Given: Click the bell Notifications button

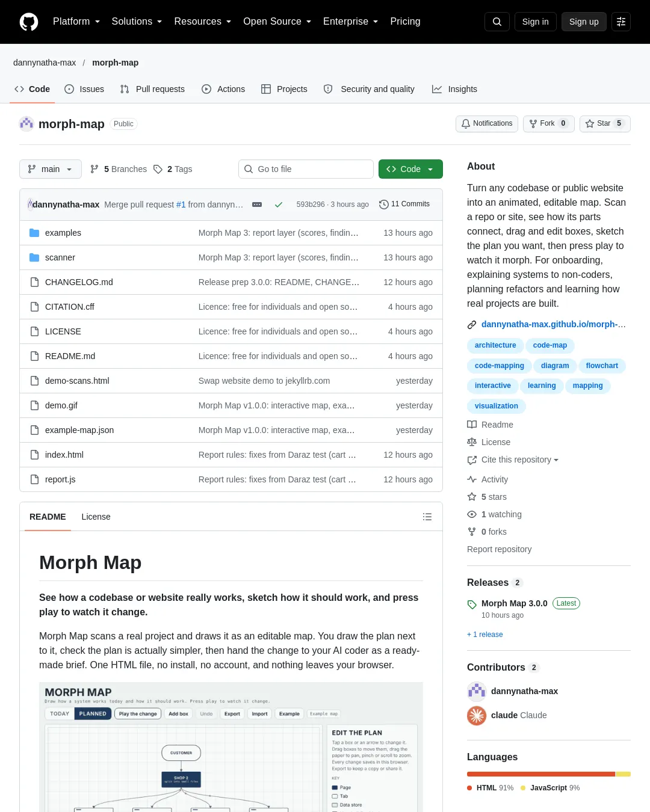Looking at the screenshot, I should point(487,123).
